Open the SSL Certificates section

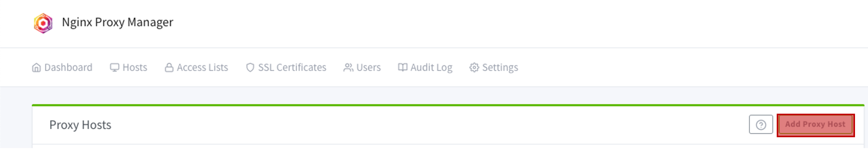pyautogui.click(x=286, y=68)
